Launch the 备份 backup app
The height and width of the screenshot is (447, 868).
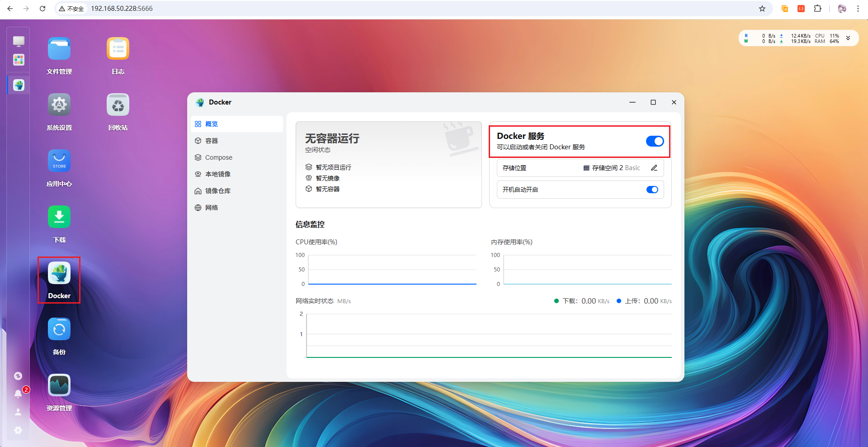59,329
